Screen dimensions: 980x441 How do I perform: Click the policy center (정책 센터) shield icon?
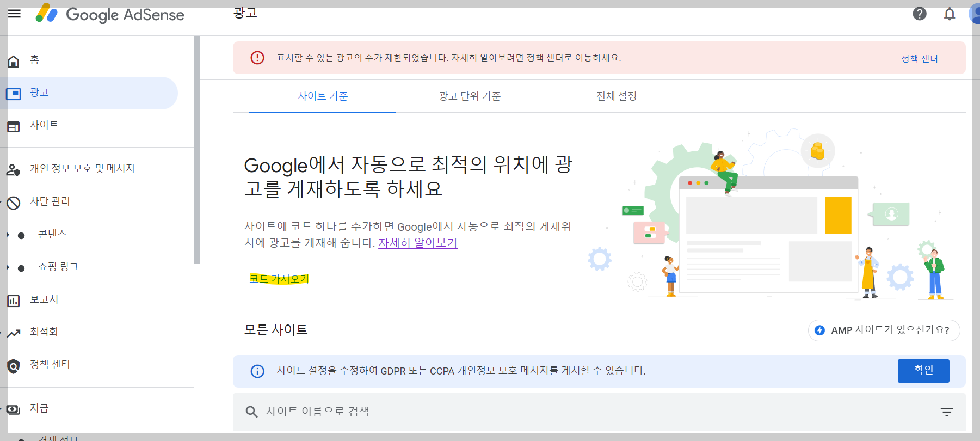(14, 366)
